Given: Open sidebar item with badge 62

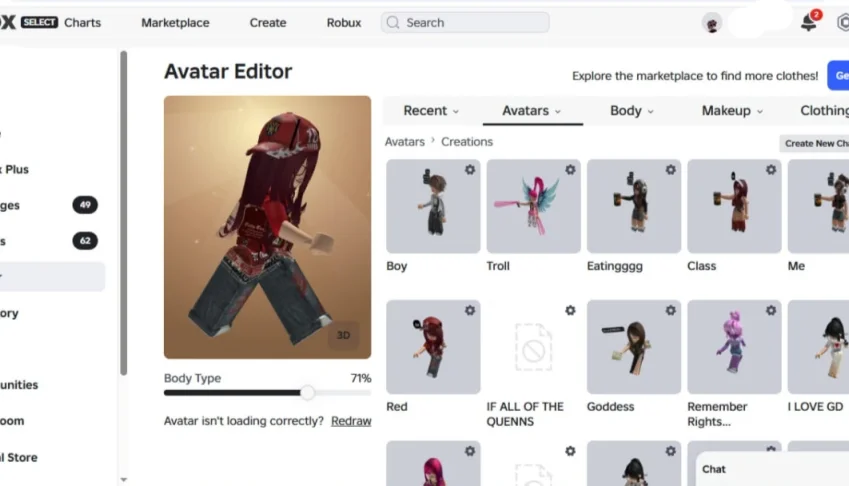Looking at the screenshot, I should pyautogui.click(x=49, y=241).
